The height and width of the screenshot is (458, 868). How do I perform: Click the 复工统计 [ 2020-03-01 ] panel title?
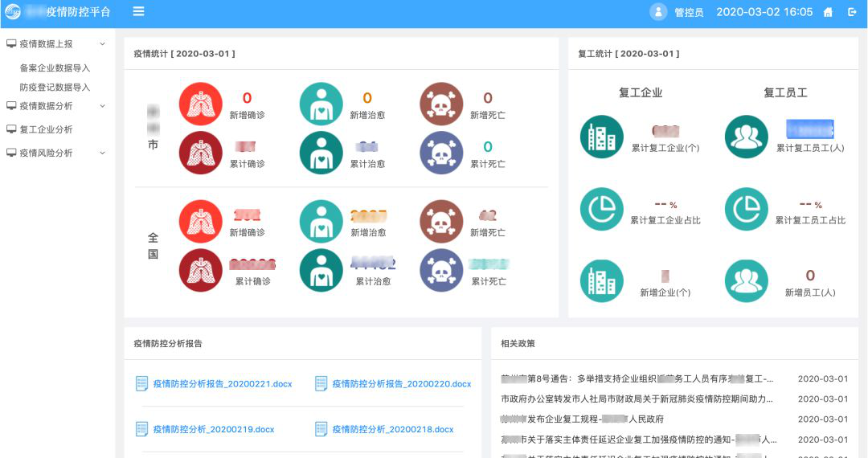click(628, 54)
